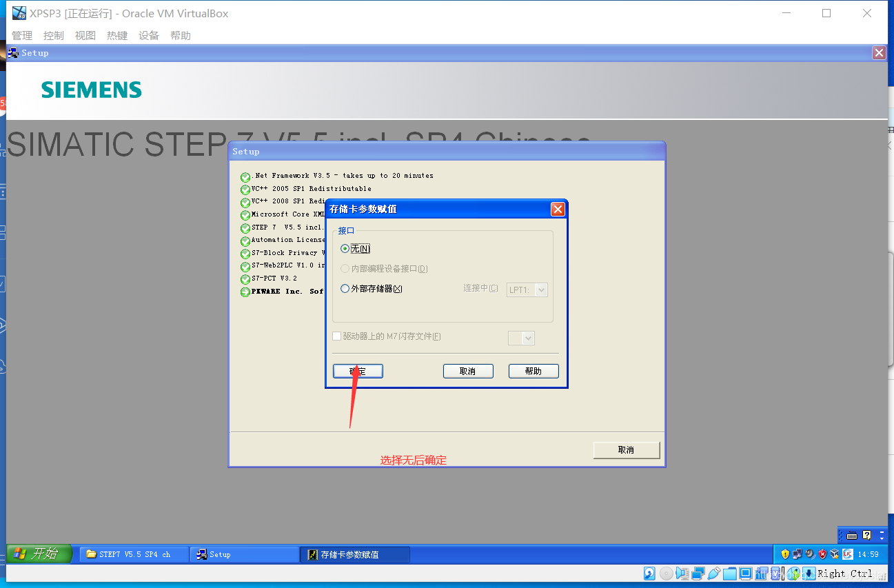Open the VirtualBox audio indicator icon

coord(682,574)
